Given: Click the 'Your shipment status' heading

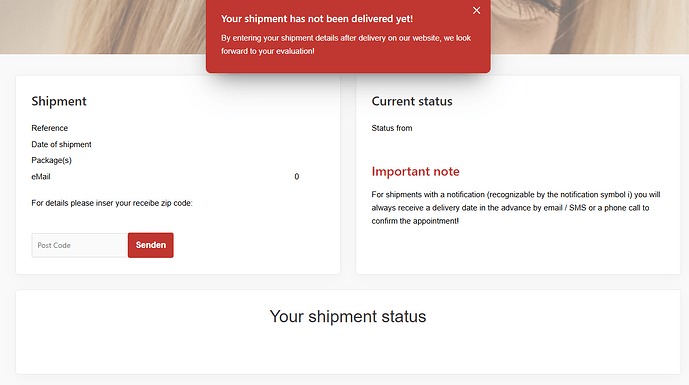Looking at the screenshot, I should click(x=348, y=316).
